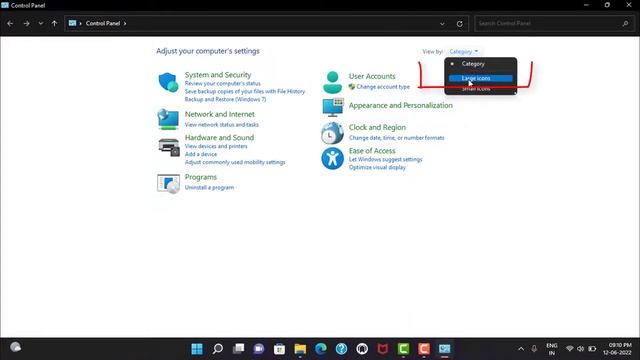Open the Teams Chat taskbar icon
Viewport: 640px width, 360px height.
tap(259, 349)
